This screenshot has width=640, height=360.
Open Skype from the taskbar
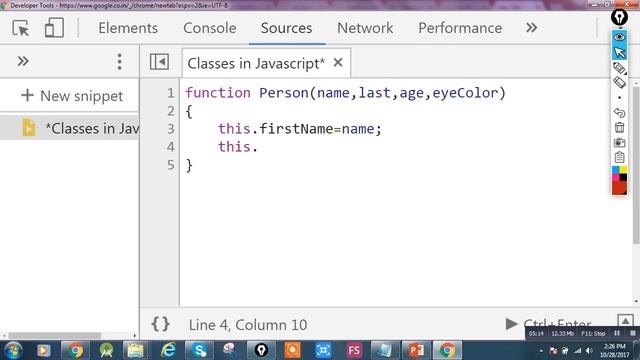tap(199, 350)
